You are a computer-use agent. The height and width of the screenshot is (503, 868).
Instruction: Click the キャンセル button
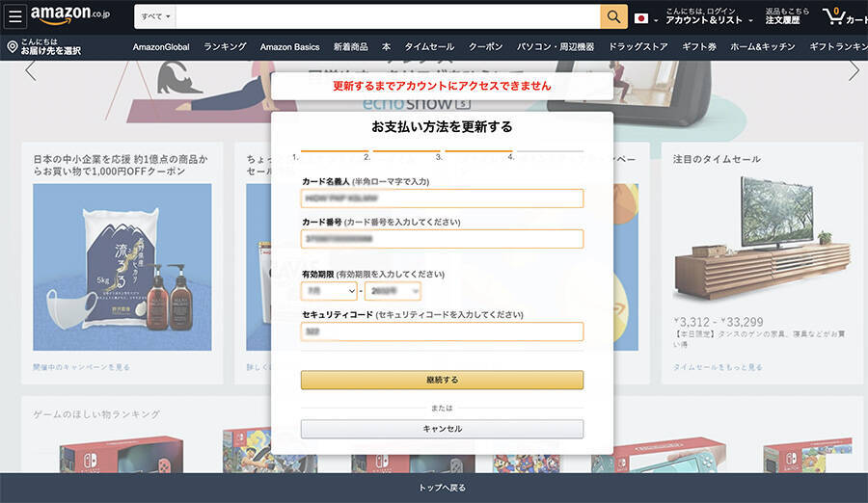[x=442, y=429]
